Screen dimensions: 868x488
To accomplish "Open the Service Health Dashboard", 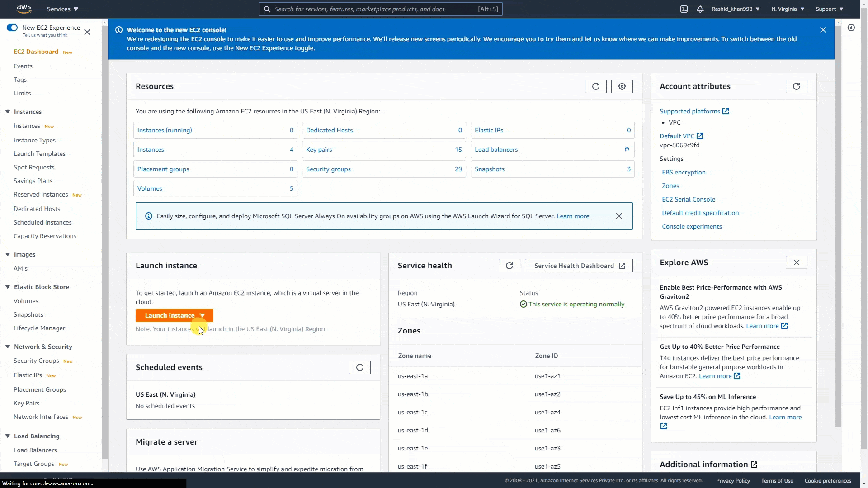I will (x=579, y=265).
